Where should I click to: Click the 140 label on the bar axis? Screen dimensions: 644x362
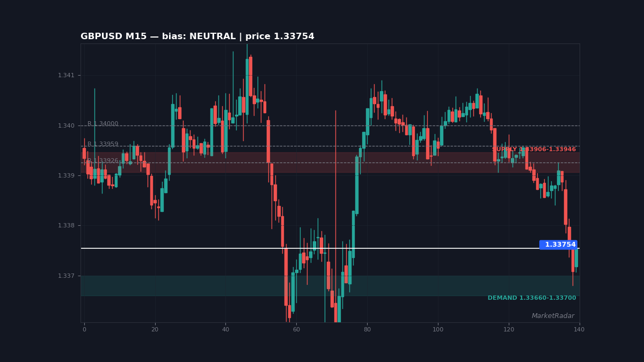point(579,329)
